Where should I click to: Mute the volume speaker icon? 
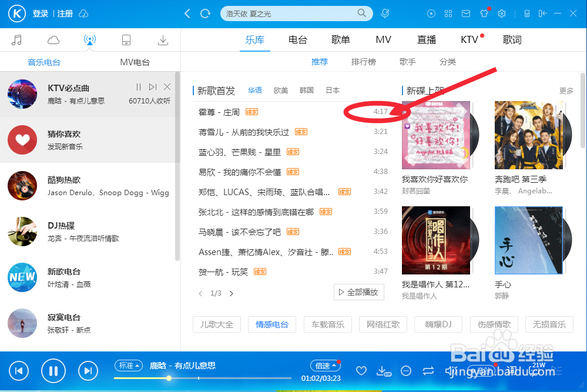(449, 371)
